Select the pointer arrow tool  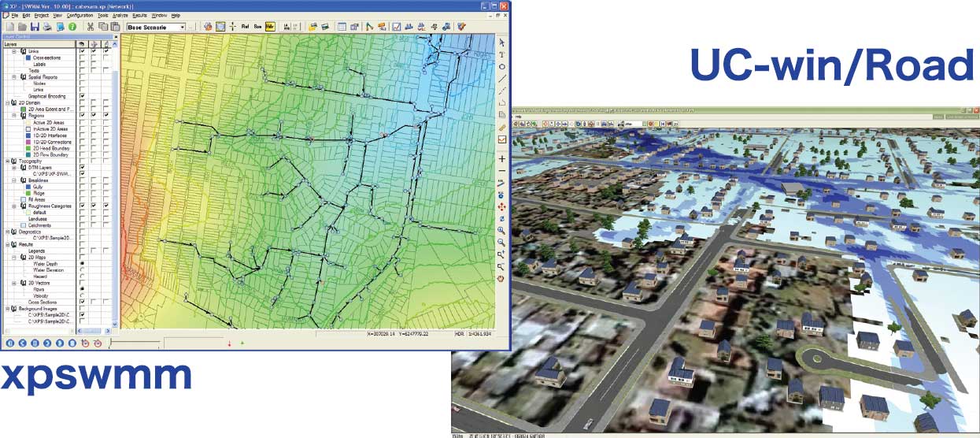pos(502,43)
